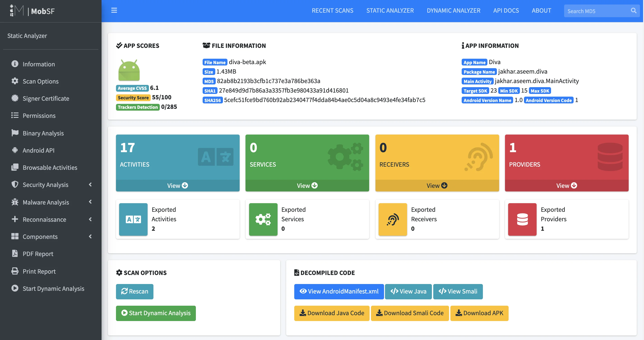This screenshot has width=644, height=340.
Task: Click the Binary Analysis flag icon
Action: [x=15, y=133]
